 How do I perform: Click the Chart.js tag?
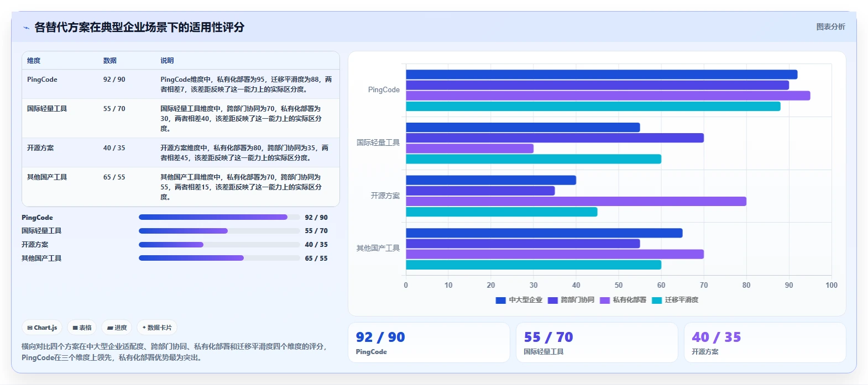point(42,328)
